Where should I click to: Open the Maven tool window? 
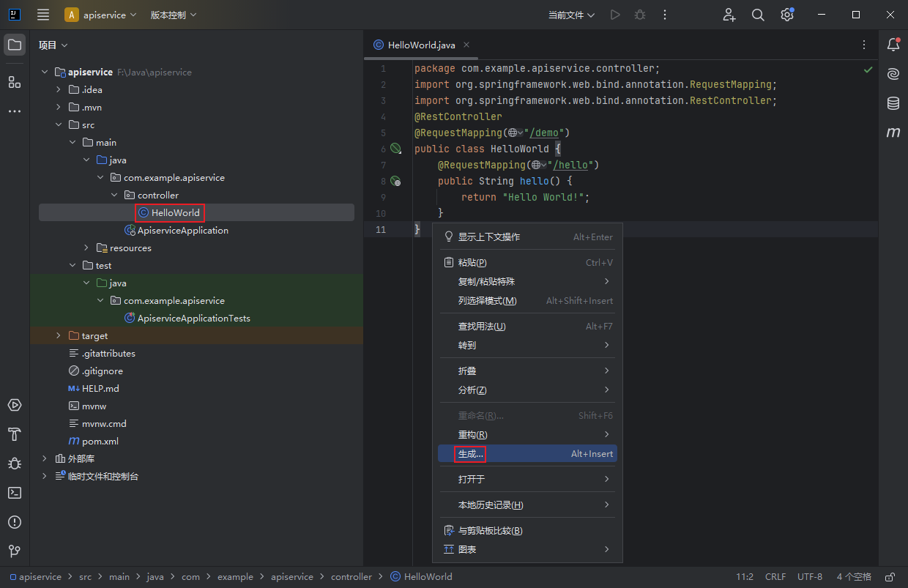pyautogui.click(x=893, y=133)
